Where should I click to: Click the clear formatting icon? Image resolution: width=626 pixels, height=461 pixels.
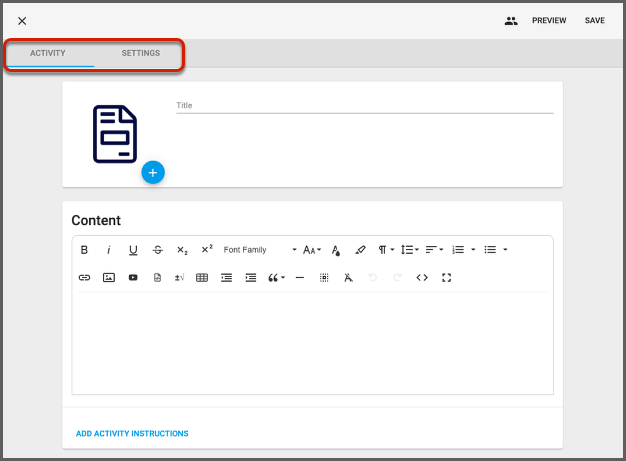coord(348,278)
